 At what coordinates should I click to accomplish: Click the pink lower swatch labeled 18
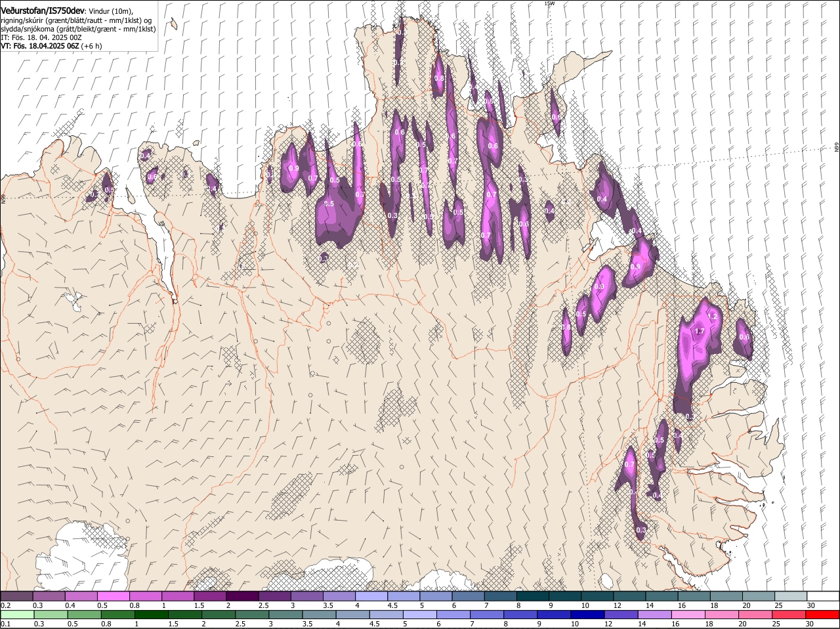722,615
